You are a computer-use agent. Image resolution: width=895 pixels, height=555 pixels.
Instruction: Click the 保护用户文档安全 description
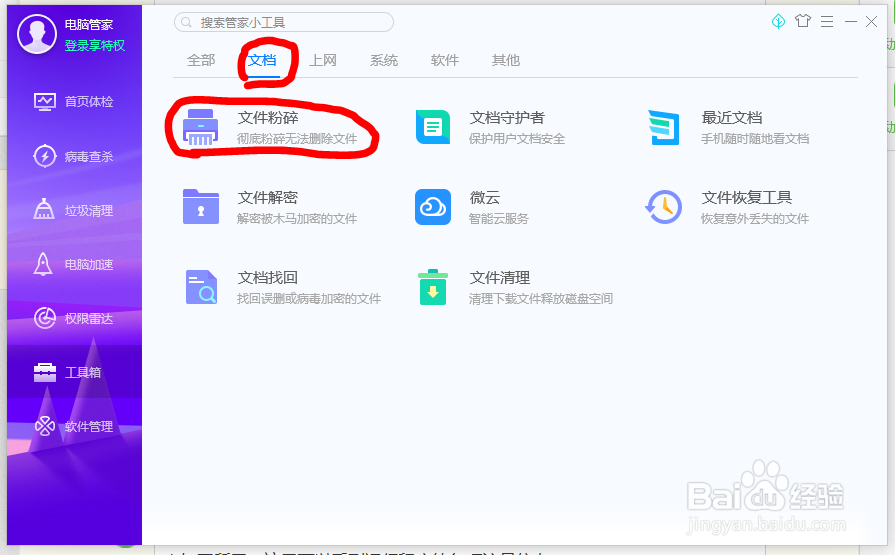tap(517, 139)
